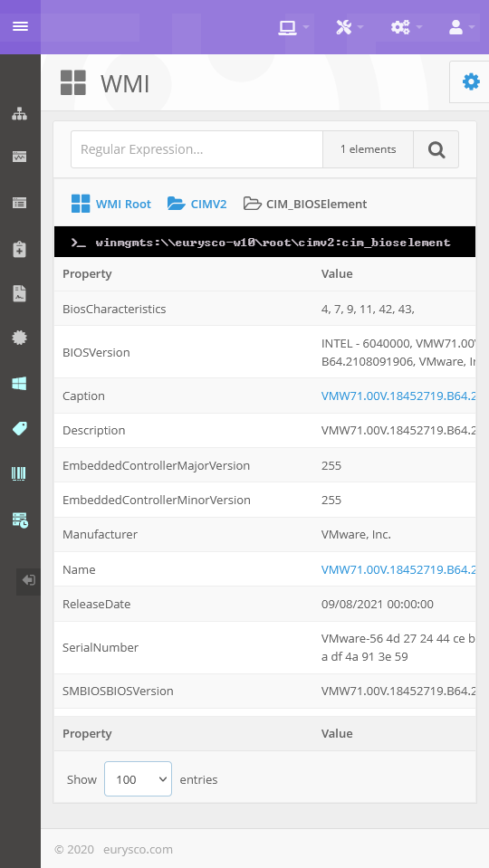Click the value '4, 7, 9, 11, 42, 43,'
489x868 pixels.
(368, 309)
